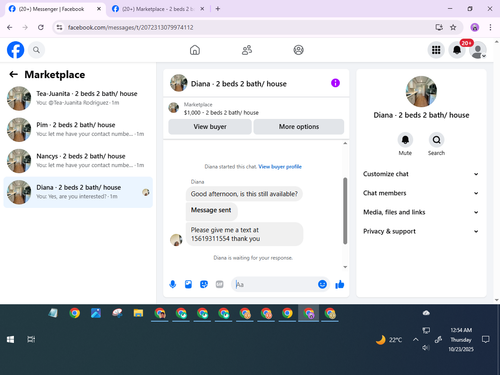Go back using the Marketplace arrow
The image size is (500, 375).
(x=13, y=74)
